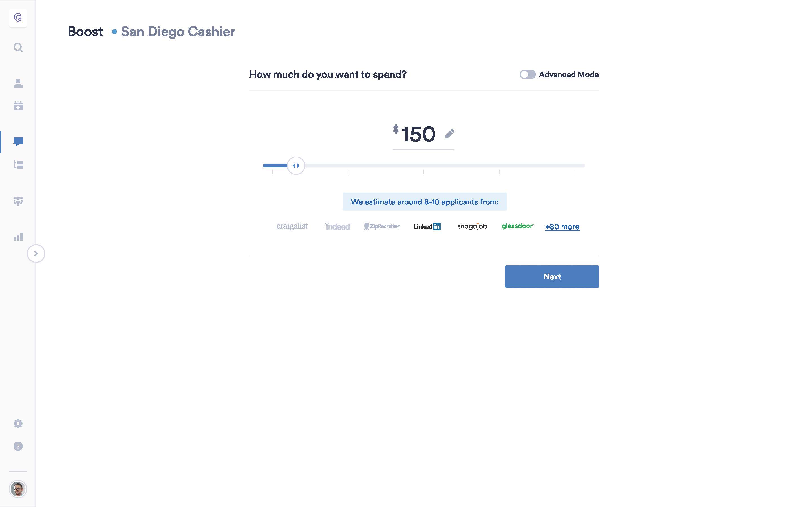The image size is (812, 507).
Task: Click the calendar/scheduling icon in sidebar
Action: pyautogui.click(x=17, y=106)
